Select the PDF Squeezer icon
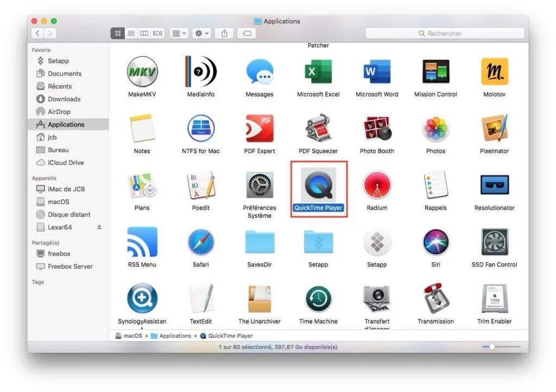This screenshot has width=556, height=392. [318, 128]
